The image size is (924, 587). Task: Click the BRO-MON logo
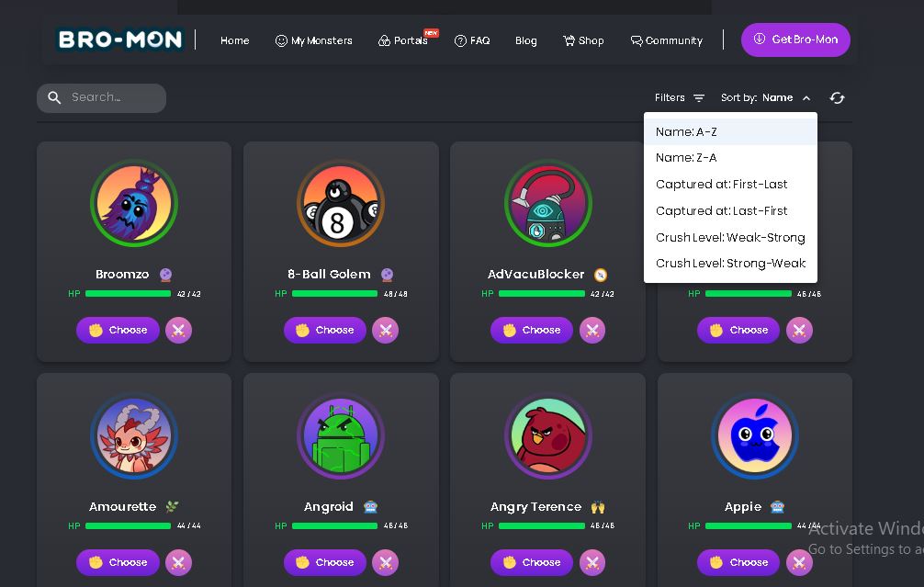tap(119, 40)
